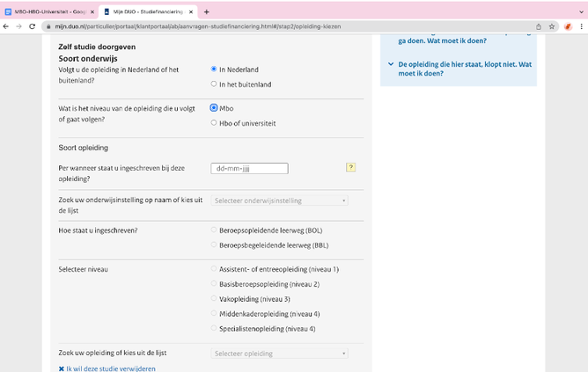The image size is (588, 372).
Task: Open the browser three-dot menu
Action: click(x=581, y=26)
